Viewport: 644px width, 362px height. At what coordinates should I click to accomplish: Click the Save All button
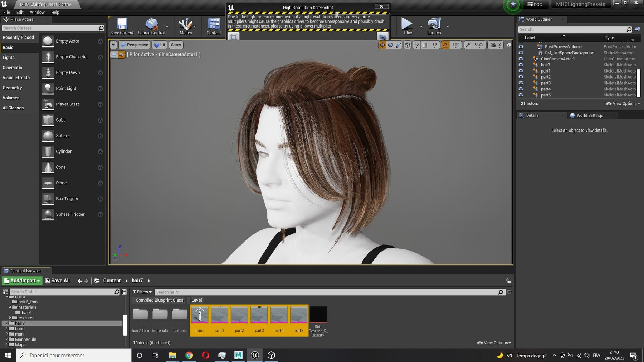click(57, 281)
